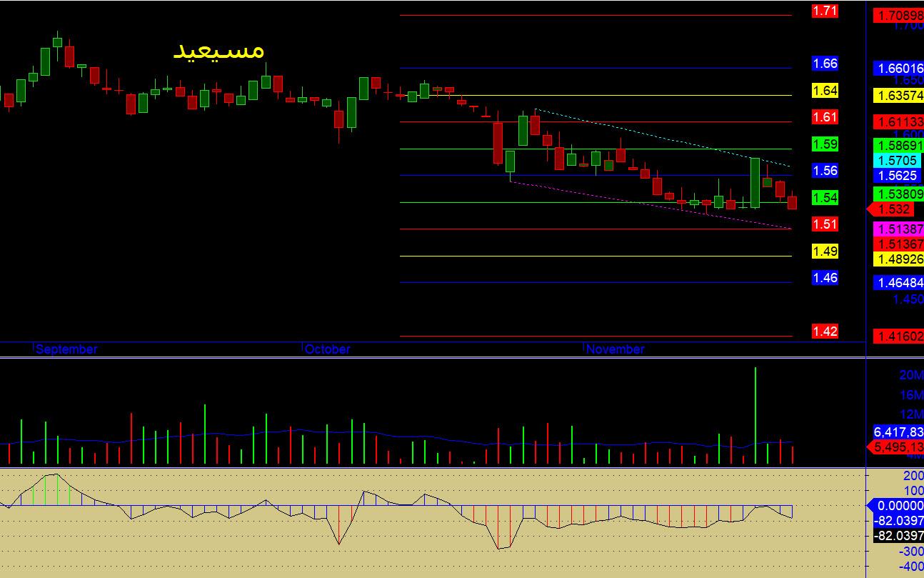Click the red 1.61 level label
The height and width of the screenshot is (578, 924).
[825, 117]
